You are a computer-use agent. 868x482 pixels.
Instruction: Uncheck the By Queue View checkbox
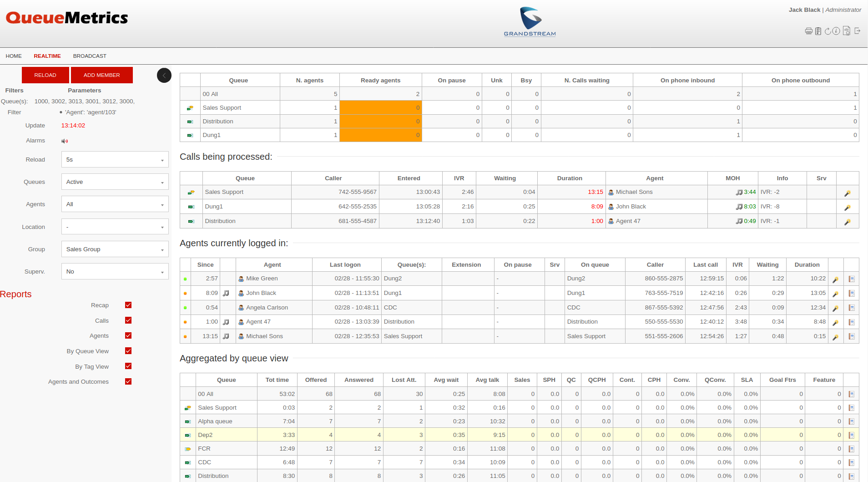pos(128,351)
